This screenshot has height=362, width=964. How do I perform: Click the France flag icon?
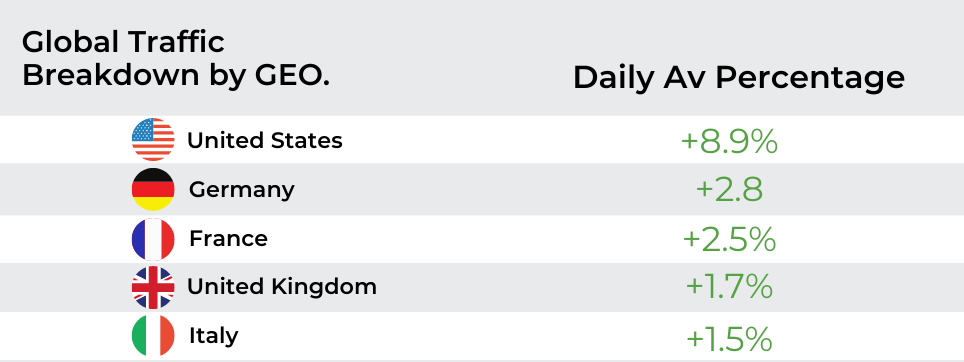click(x=153, y=239)
